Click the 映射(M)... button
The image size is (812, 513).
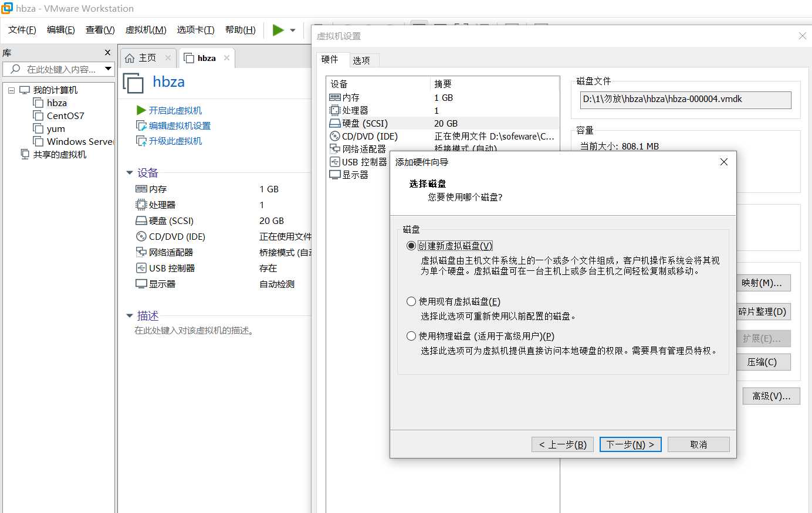763,283
